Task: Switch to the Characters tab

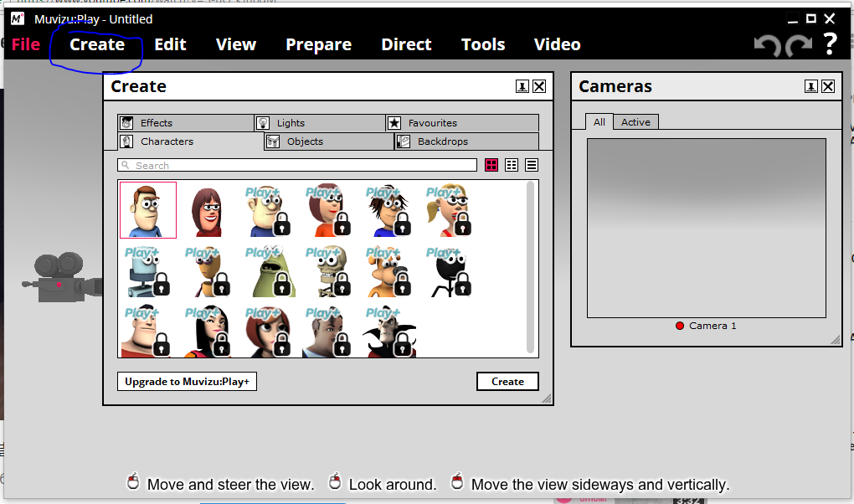Action: (x=191, y=141)
